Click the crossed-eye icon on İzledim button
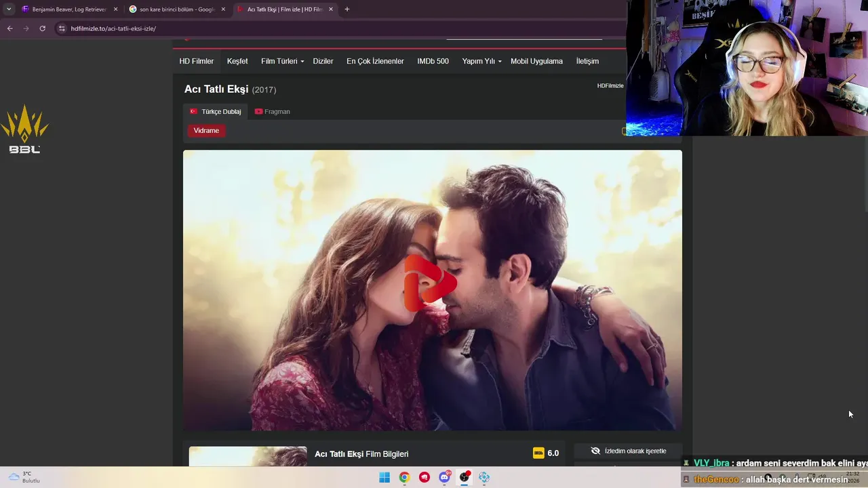 click(x=595, y=451)
